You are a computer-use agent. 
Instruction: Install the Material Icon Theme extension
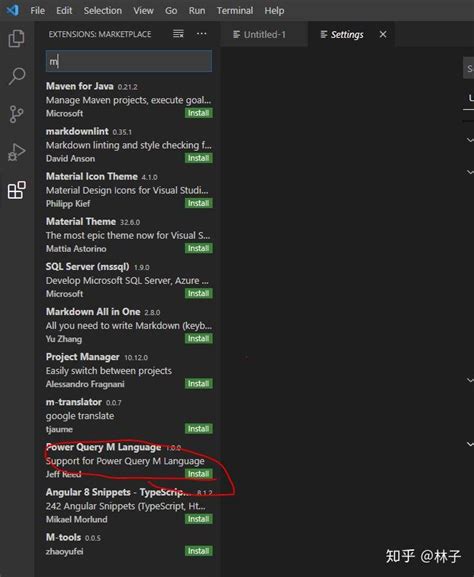[198, 203]
